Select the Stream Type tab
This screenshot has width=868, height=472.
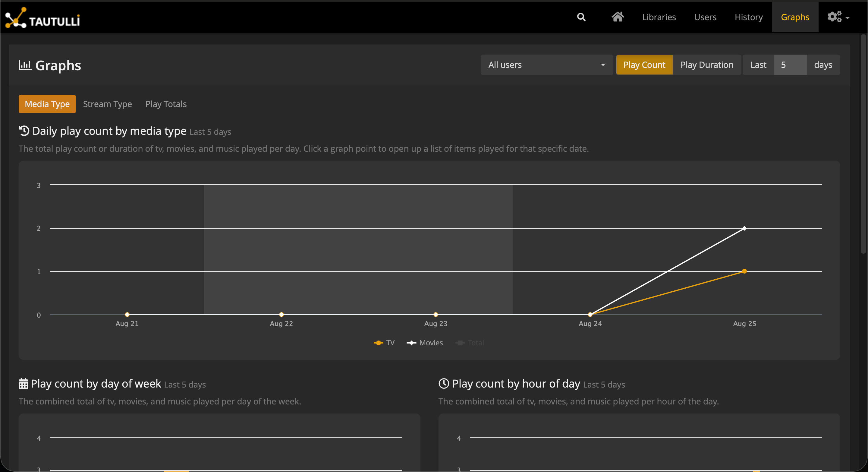108,104
